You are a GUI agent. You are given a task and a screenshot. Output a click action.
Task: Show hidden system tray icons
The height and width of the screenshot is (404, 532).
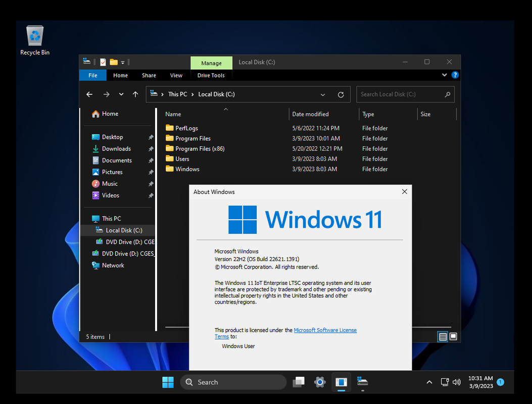429,382
